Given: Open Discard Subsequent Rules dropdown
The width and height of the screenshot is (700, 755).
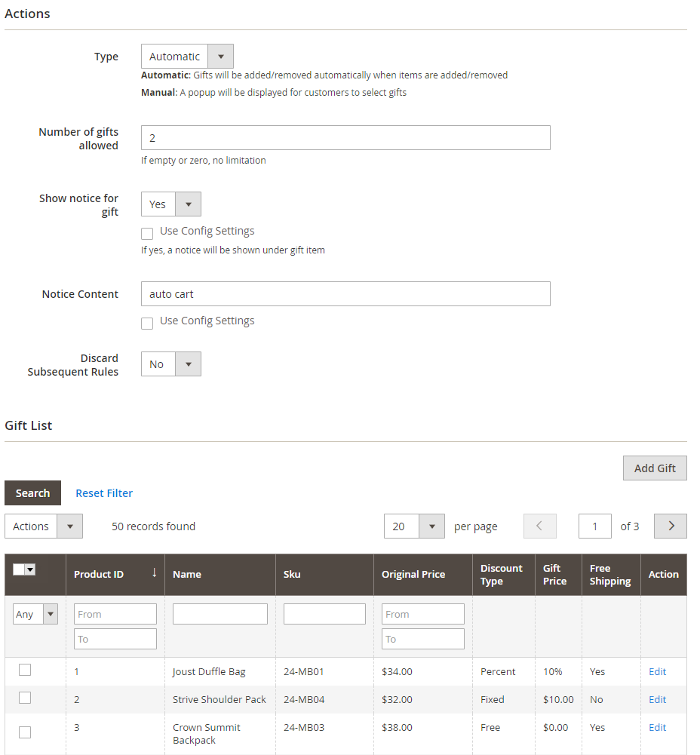Looking at the screenshot, I should (x=171, y=364).
